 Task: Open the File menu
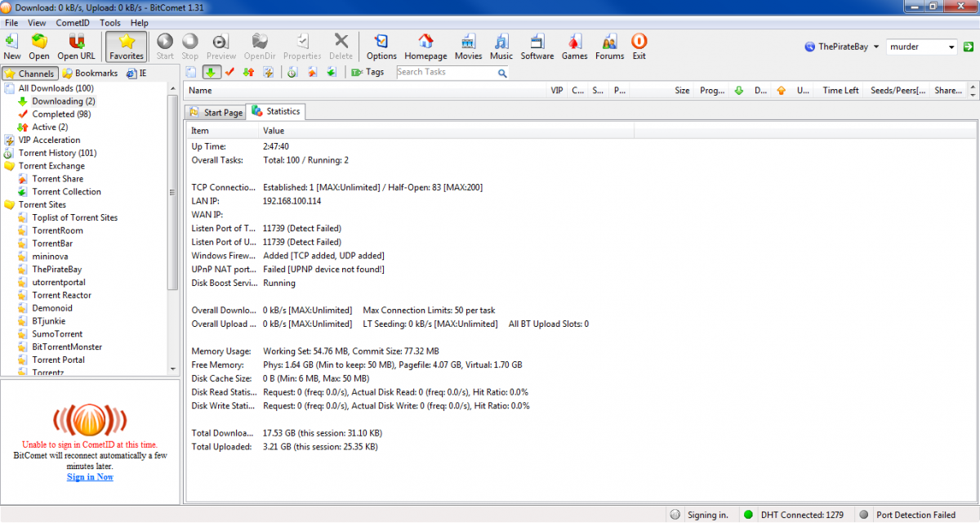[11, 23]
